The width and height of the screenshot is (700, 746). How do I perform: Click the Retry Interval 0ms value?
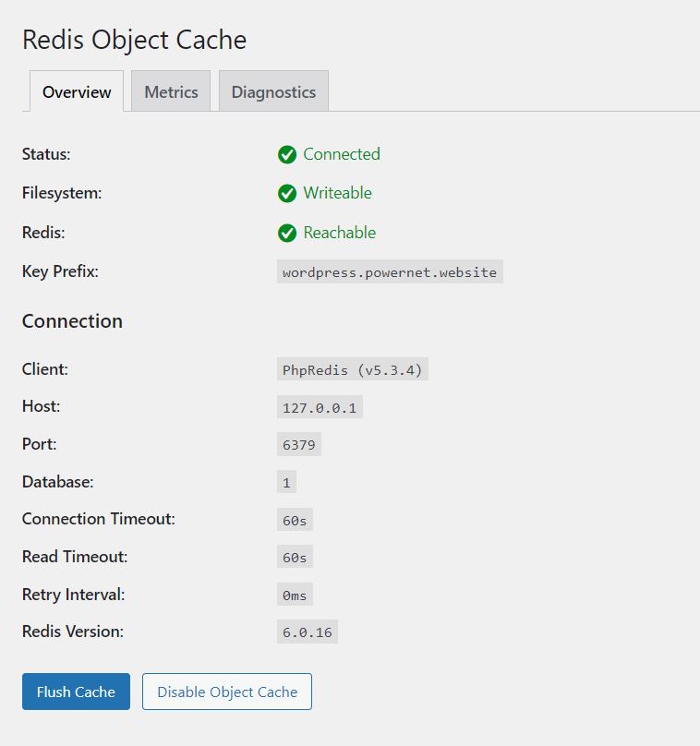295,595
